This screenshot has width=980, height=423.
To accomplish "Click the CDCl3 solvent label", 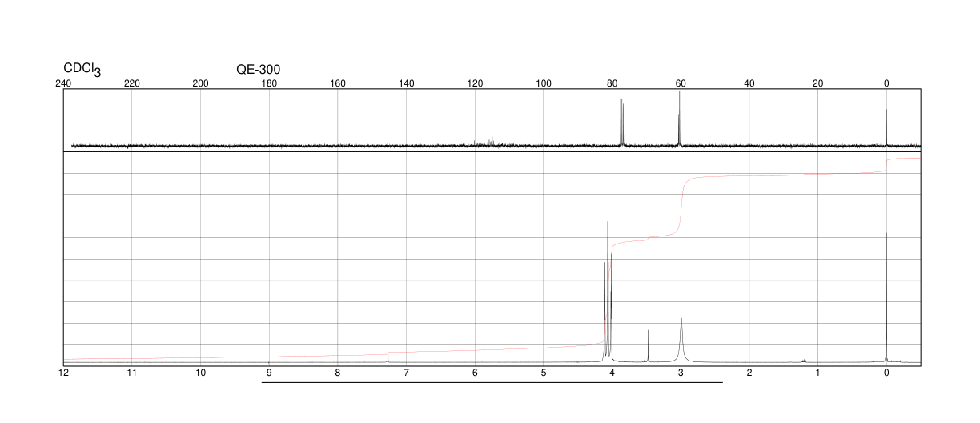I will (x=82, y=70).
